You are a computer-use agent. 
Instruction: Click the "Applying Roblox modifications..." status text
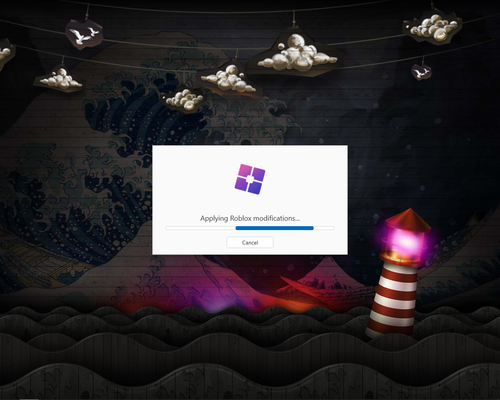[250, 218]
